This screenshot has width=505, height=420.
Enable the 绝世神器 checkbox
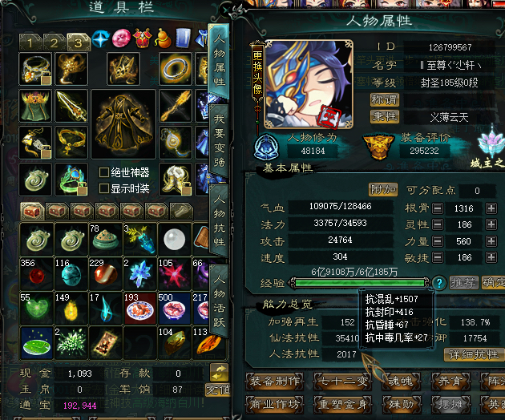point(103,172)
